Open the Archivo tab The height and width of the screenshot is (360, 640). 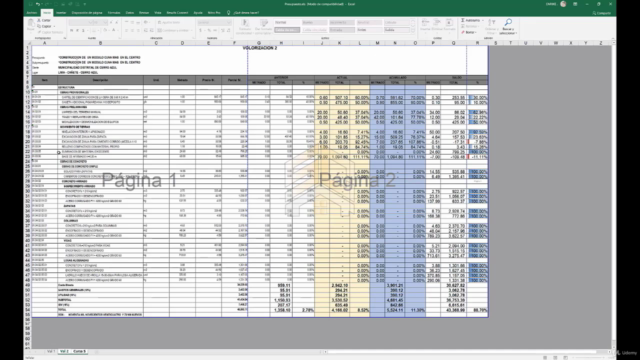[x=31, y=13]
